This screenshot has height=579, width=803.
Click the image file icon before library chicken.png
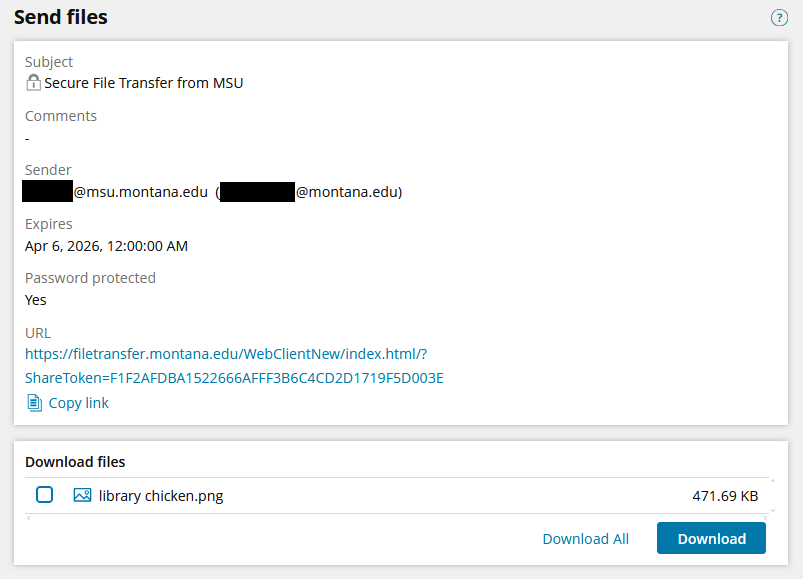tap(82, 494)
